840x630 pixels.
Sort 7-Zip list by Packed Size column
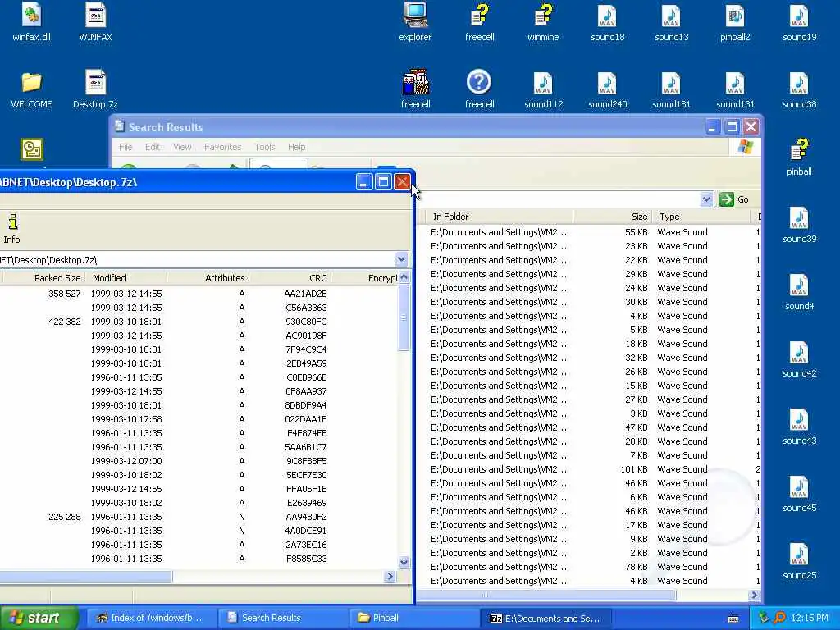[43, 278]
